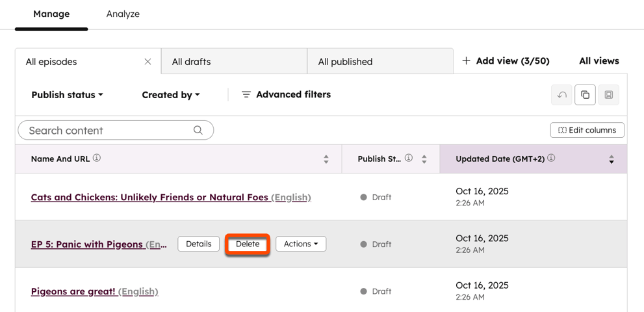Click the clone view copy icon

point(585,95)
